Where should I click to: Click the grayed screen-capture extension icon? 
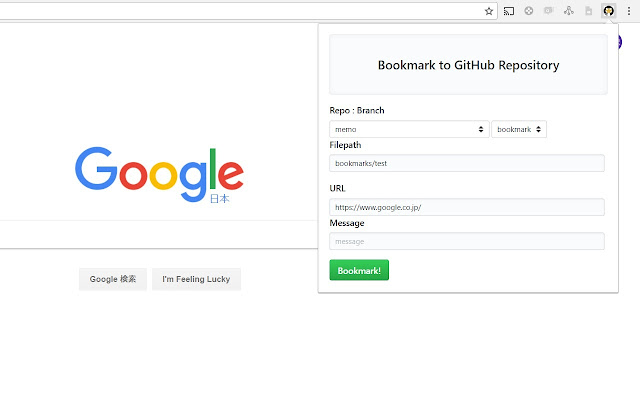548,11
